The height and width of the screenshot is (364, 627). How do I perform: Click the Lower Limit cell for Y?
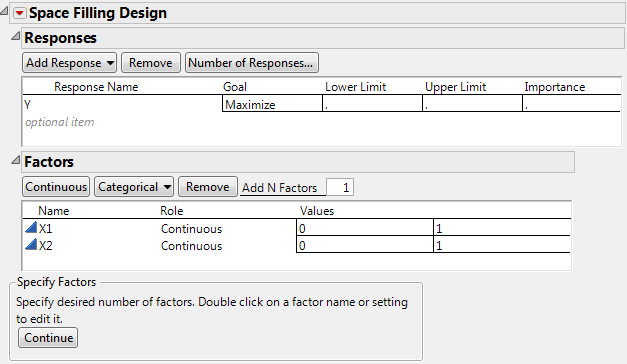click(372, 104)
